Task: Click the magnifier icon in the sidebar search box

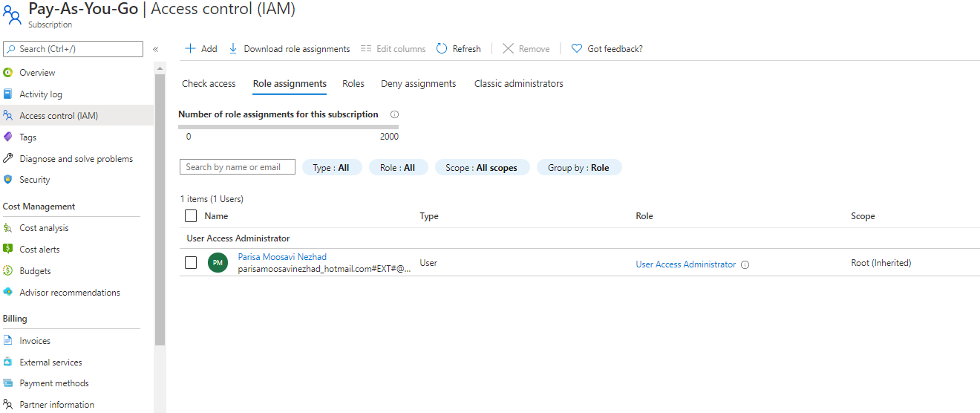Action: 11,49
